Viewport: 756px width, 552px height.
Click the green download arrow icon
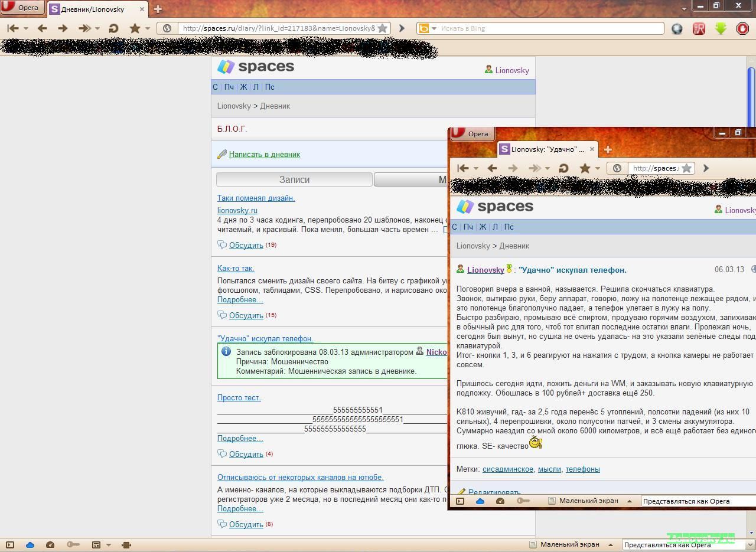click(x=721, y=28)
